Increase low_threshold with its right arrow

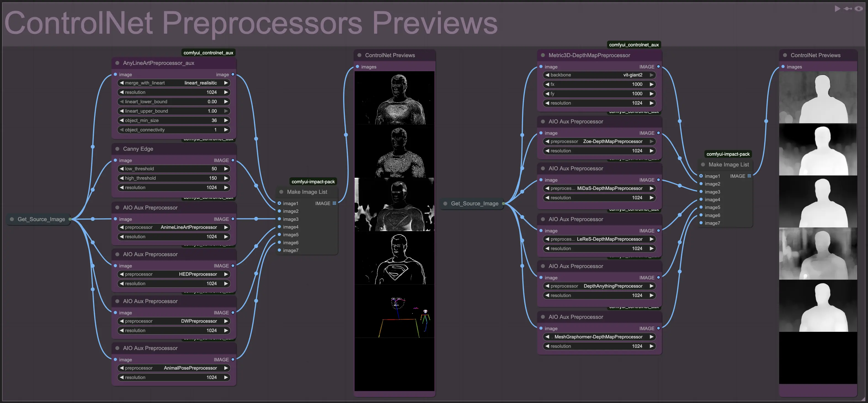(226, 169)
